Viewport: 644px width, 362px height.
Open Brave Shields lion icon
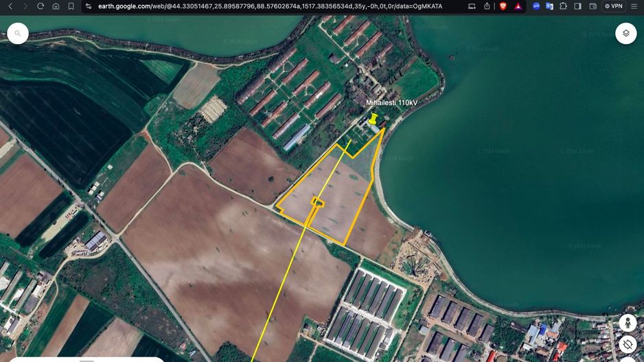[x=503, y=6]
